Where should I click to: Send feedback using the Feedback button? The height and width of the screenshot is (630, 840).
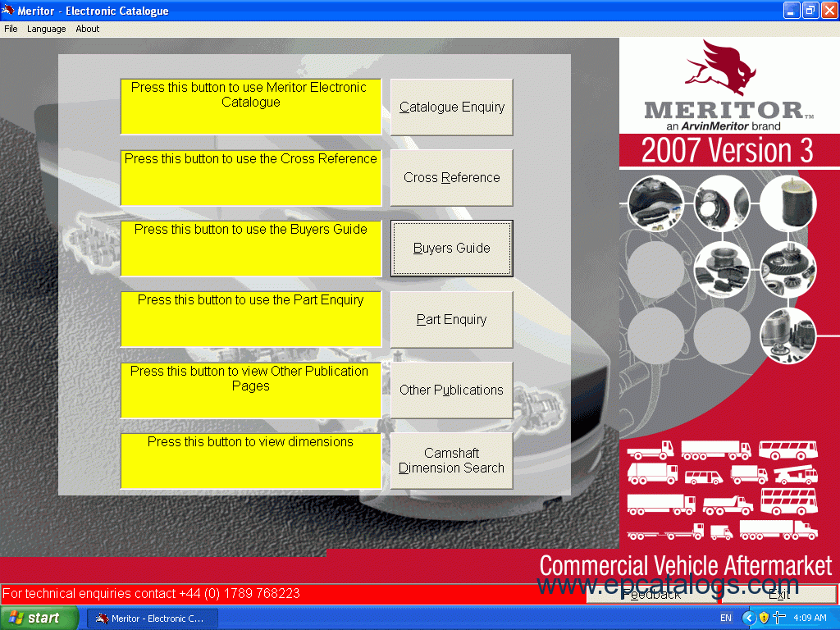(x=651, y=594)
